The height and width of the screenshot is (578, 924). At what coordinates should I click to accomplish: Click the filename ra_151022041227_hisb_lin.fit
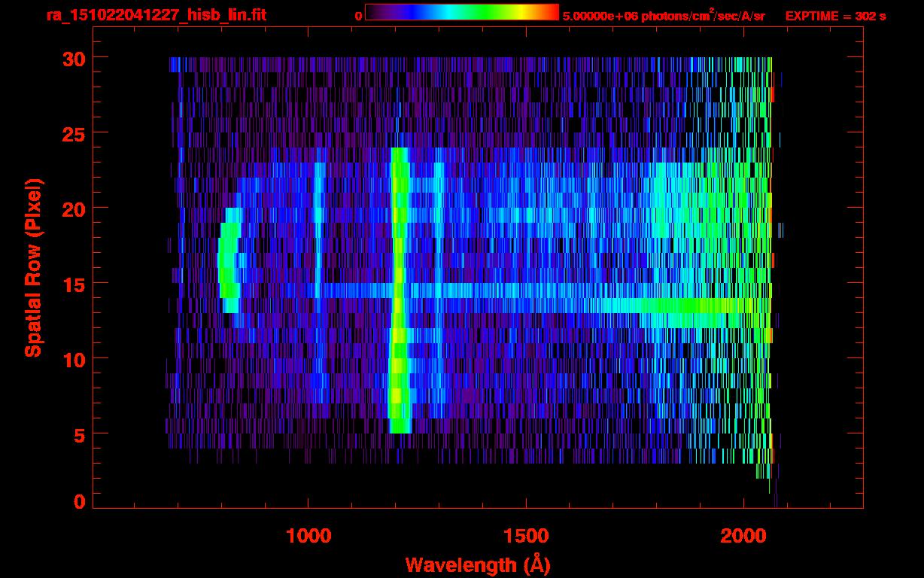pyautogui.click(x=157, y=15)
